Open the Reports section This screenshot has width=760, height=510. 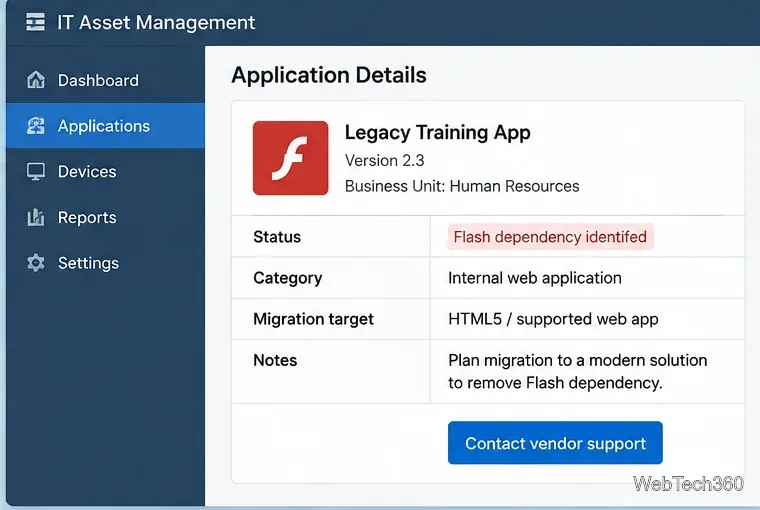point(105,217)
